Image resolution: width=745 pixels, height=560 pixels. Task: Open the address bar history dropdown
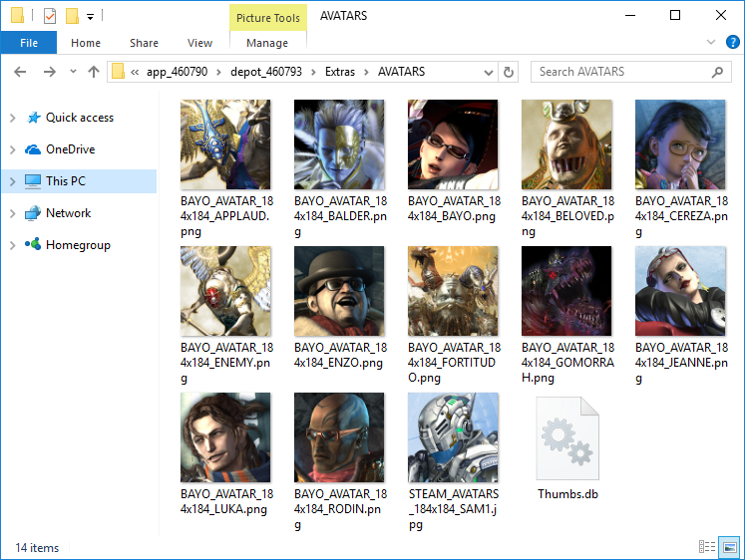click(x=488, y=72)
